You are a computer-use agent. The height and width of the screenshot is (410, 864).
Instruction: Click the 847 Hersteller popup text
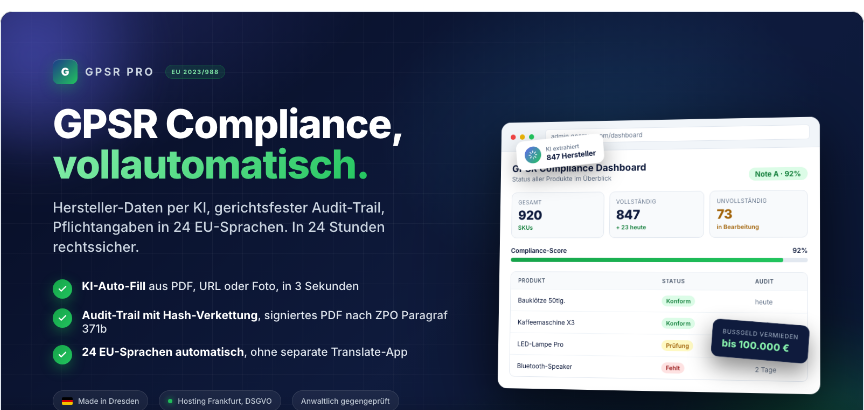570,157
